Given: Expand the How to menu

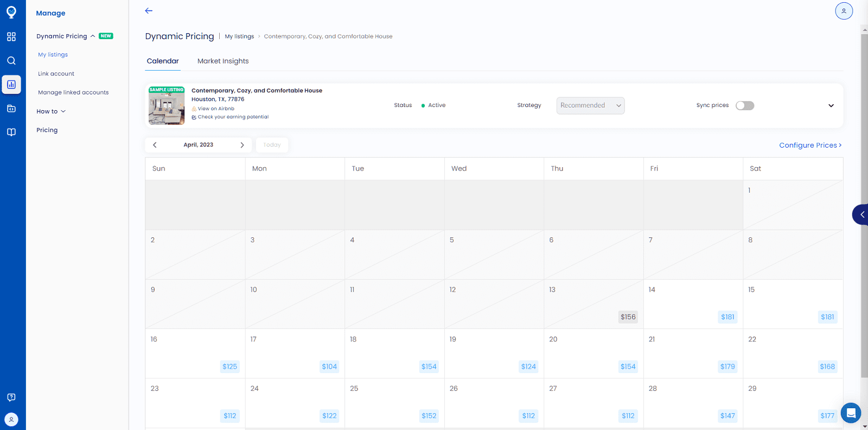Looking at the screenshot, I should [51, 111].
